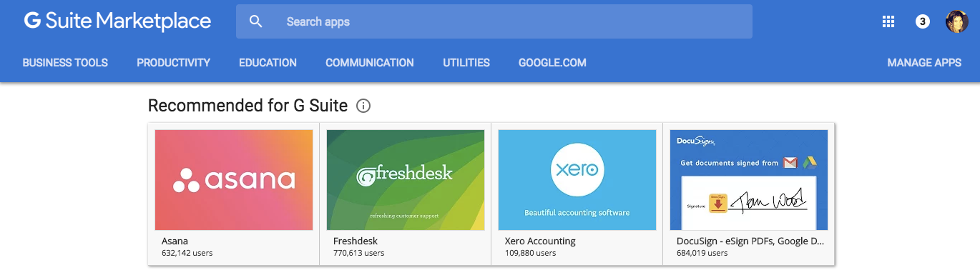This screenshot has width=980, height=280.
Task: Click the Freshdesk app name link
Action: (x=356, y=241)
